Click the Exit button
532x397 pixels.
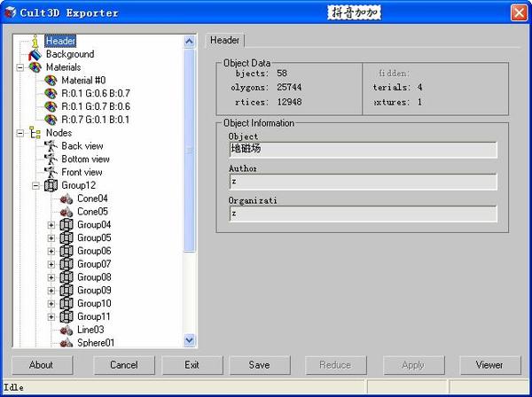(192, 365)
